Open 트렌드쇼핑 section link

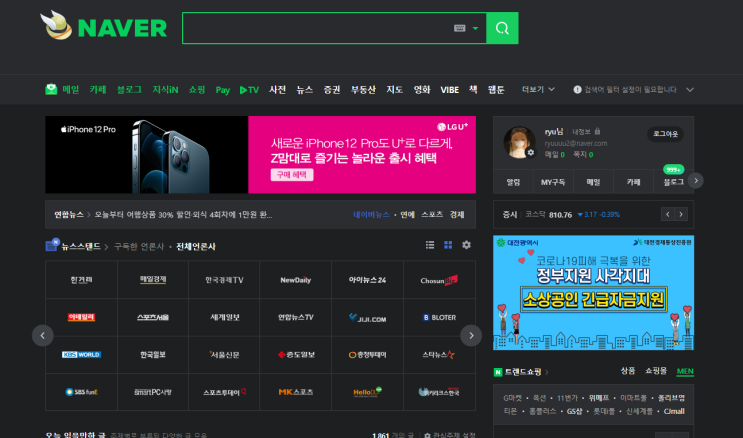pyautogui.click(x=522, y=372)
